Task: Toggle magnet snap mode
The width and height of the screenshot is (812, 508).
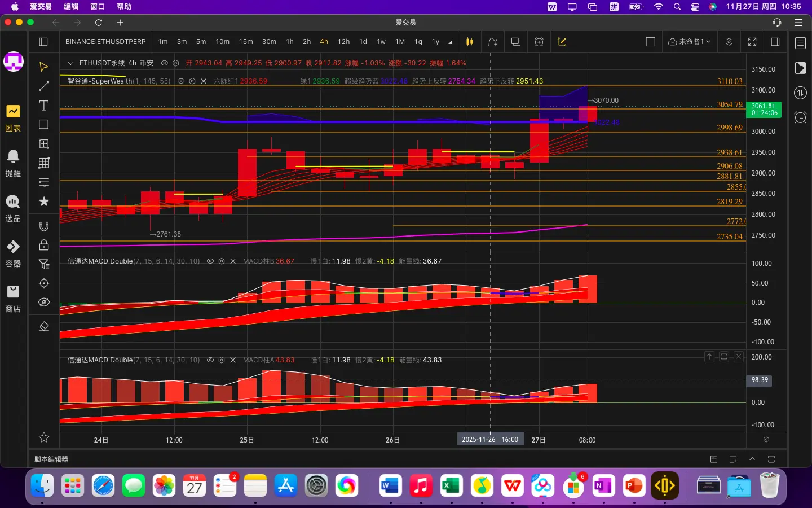Action: click(x=44, y=226)
